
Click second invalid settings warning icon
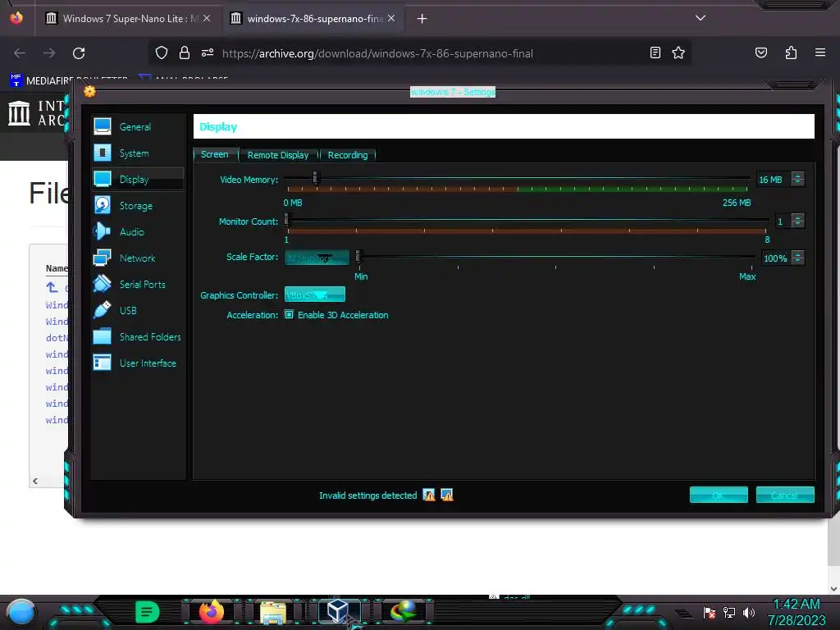point(447,495)
